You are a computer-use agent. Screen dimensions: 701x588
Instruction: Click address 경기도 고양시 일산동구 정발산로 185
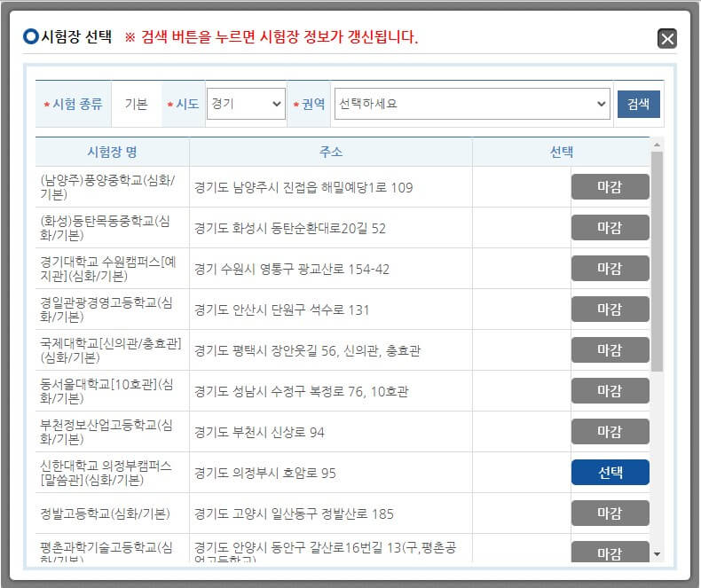pyautogui.click(x=294, y=514)
